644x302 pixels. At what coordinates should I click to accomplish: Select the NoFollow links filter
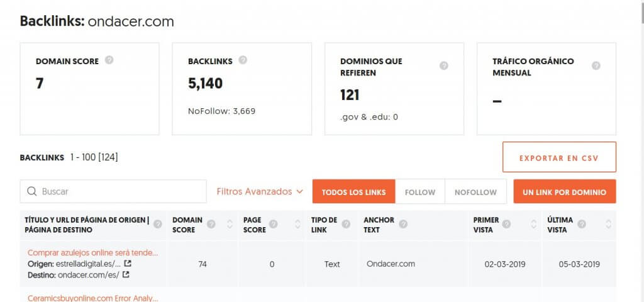[x=475, y=192]
